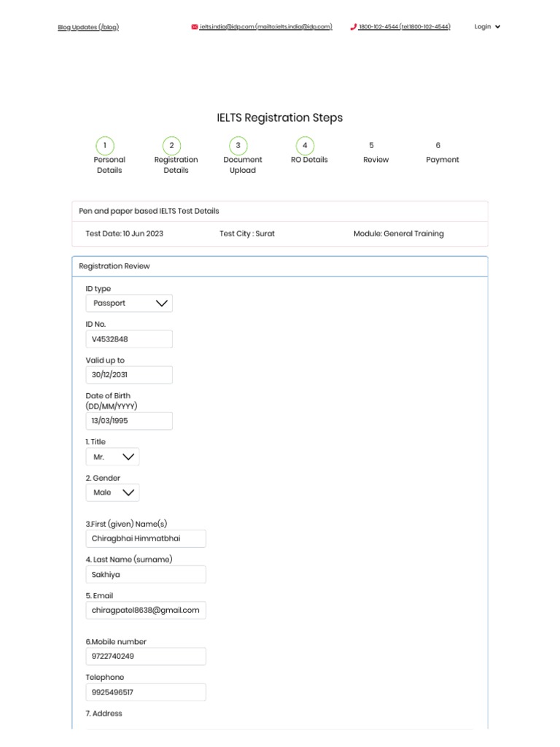Viewport: 560px width, 747px height.
Task: Click the Last Name field Sakhiya
Action: pyautogui.click(x=146, y=575)
